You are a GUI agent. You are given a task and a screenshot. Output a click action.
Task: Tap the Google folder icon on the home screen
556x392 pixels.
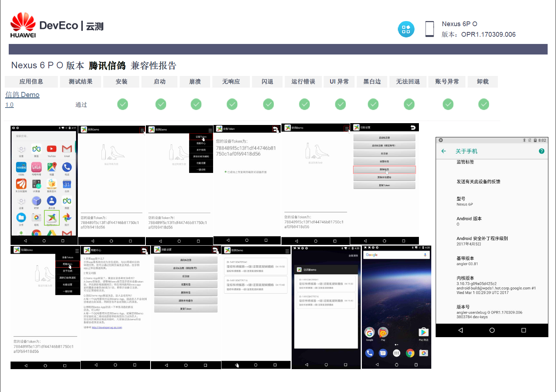click(369, 332)
